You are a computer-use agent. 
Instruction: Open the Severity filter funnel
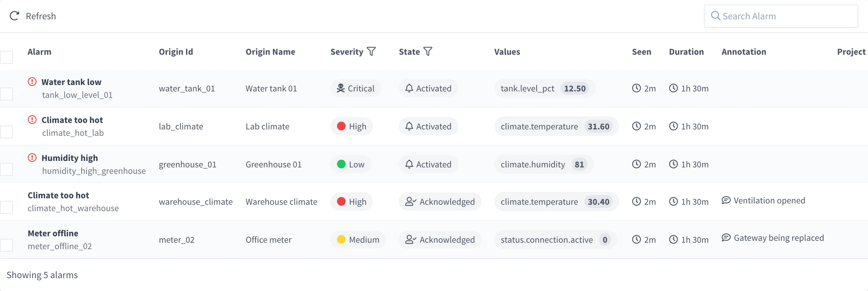click(x=371, y=51)
